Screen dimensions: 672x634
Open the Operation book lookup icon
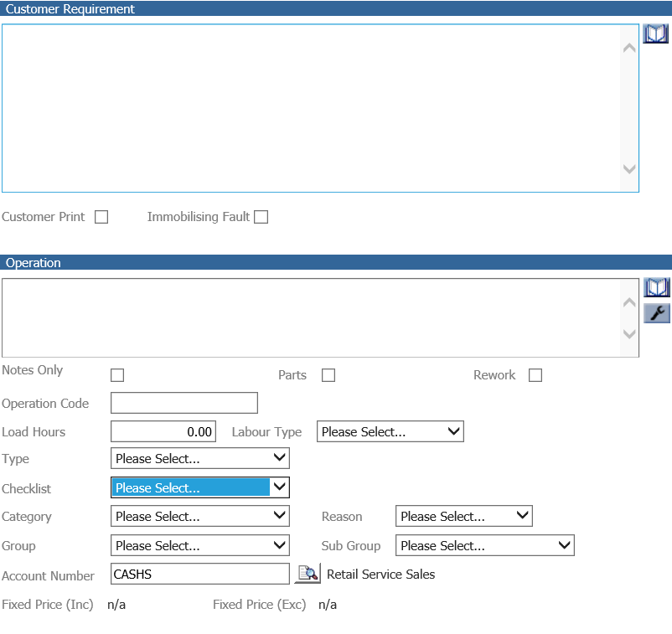pos(656,287)
